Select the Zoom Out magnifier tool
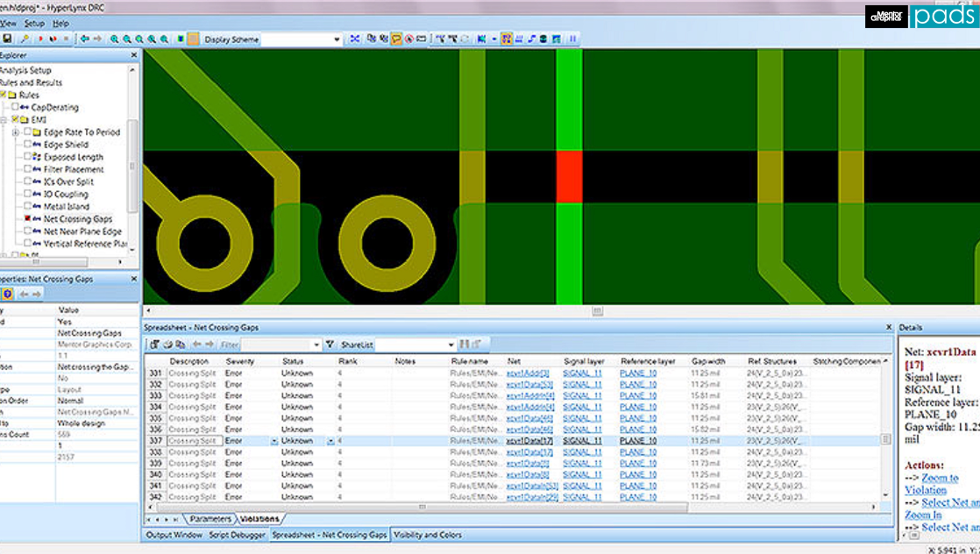 click(x=126, y=39)
